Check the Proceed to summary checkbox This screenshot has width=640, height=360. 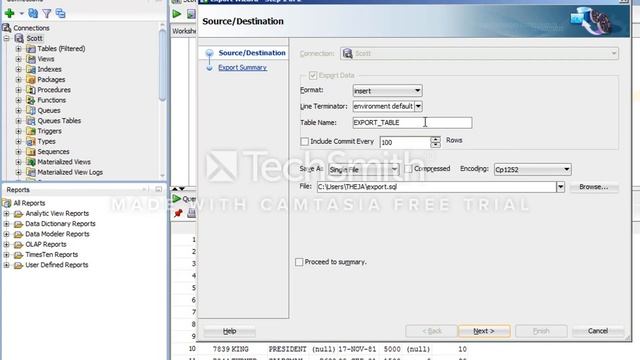click(299, 262)
